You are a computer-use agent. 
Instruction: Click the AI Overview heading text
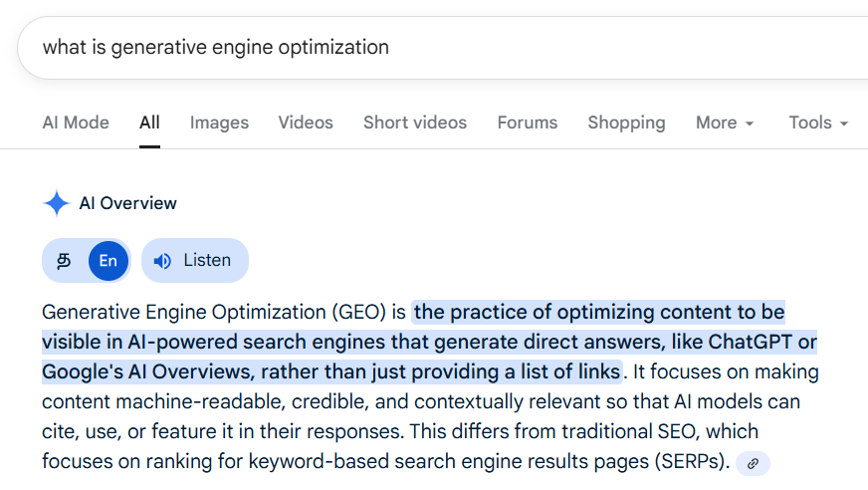pyautogui.click(x=127, y=203)
